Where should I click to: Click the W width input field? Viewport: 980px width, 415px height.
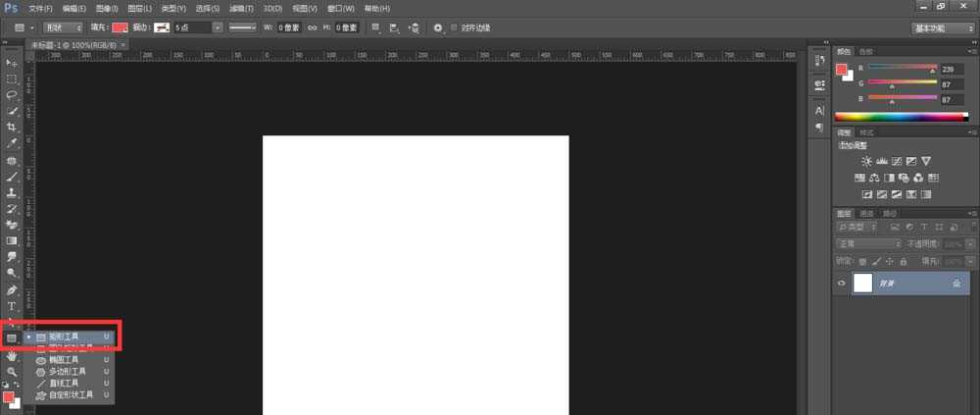290,27
